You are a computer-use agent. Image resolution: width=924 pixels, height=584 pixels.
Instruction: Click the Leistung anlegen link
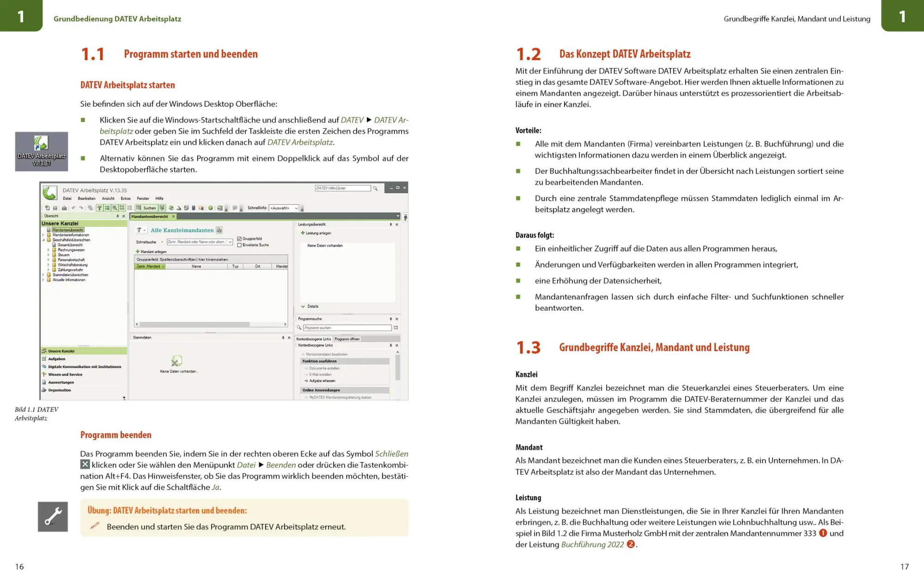[316, 233]
